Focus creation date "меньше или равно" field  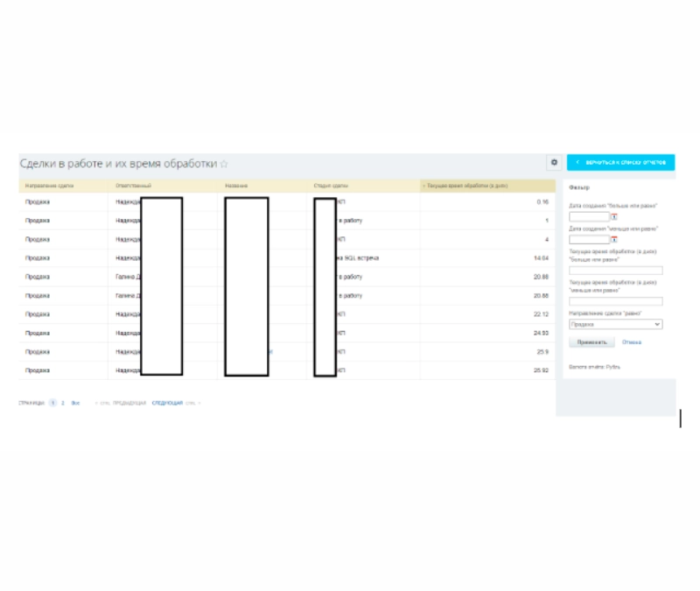click(588, 239)
